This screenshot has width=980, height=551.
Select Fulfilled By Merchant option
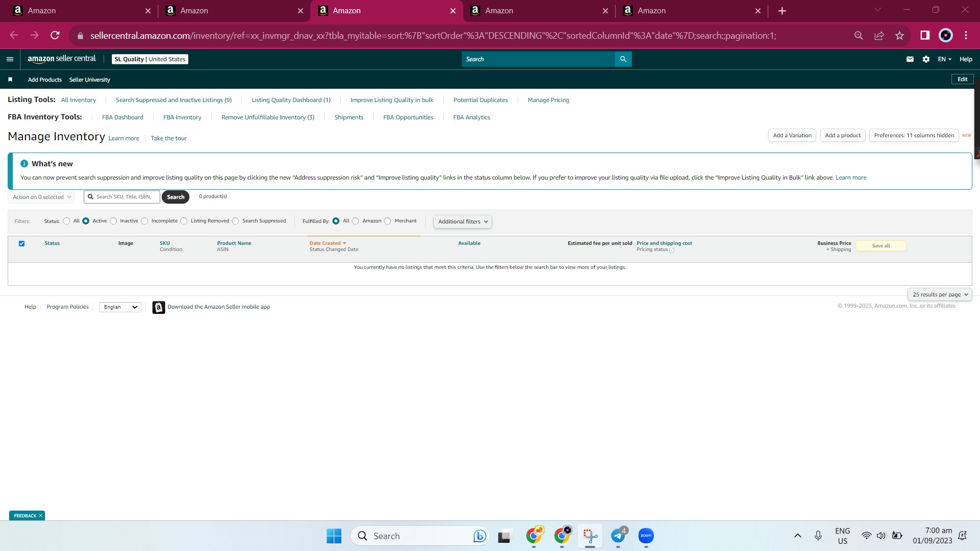coord(387,221)
